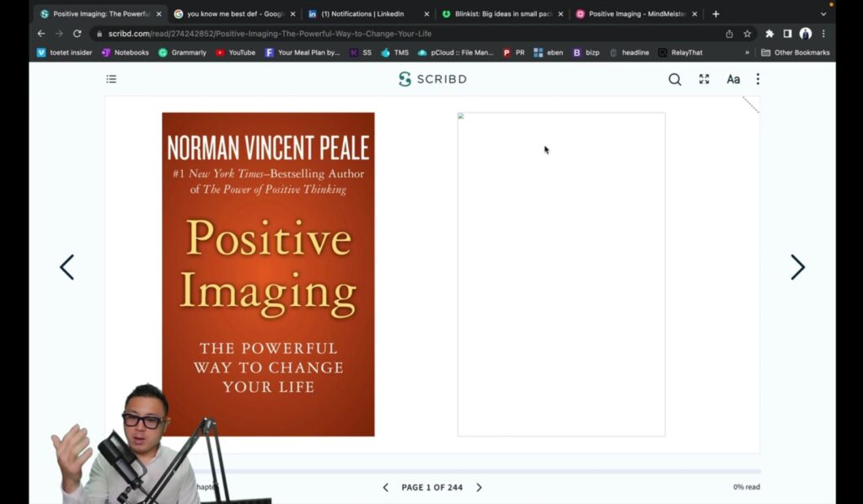Open the table of contents list icon

coord(111,79)
